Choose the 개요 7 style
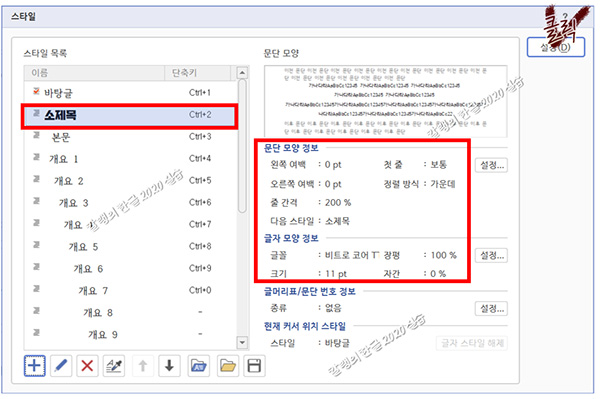Viewport: 600px width, 399px height. point(130,291)
